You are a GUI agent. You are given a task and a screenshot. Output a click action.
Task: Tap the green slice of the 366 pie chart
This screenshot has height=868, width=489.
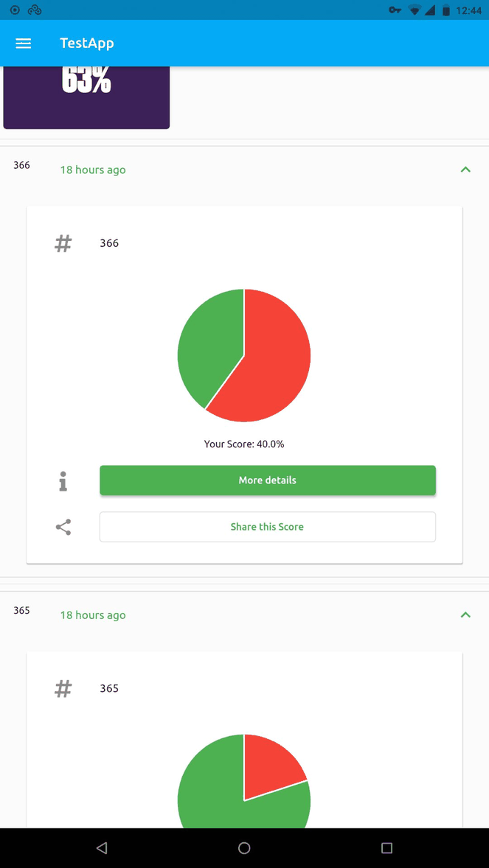click(x=207, y=346)
